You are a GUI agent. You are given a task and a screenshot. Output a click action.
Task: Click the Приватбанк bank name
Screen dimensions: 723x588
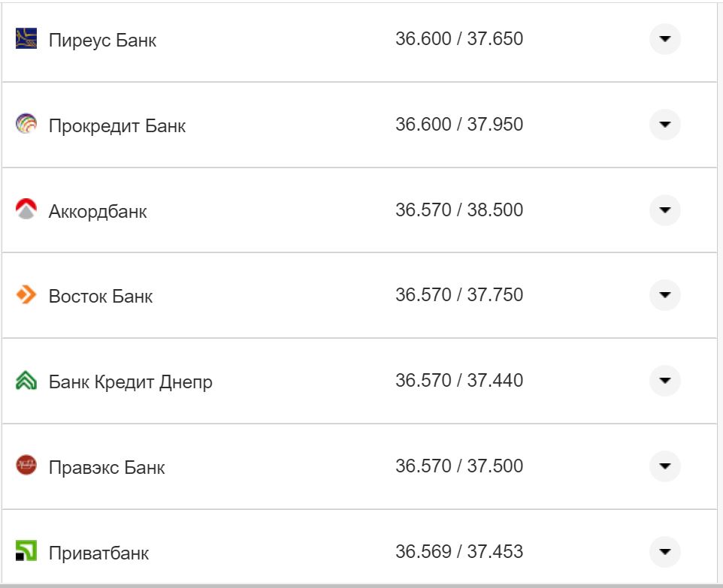98,553
